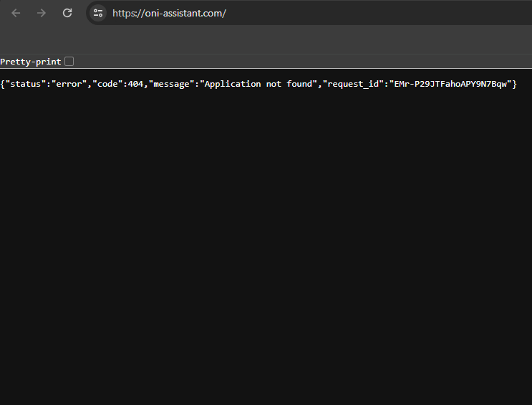The width and height of the screenshot is (532, 405).
Task: Focus empty space inside the address bar
Action: tap(373, 13)
